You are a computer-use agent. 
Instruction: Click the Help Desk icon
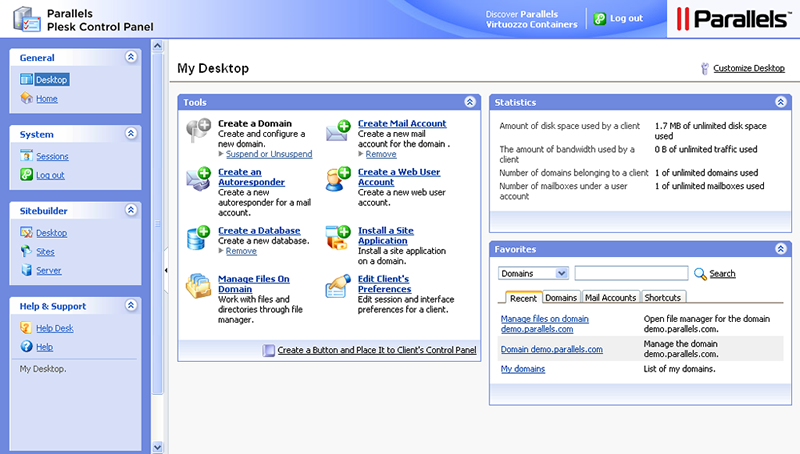(27, 327)
